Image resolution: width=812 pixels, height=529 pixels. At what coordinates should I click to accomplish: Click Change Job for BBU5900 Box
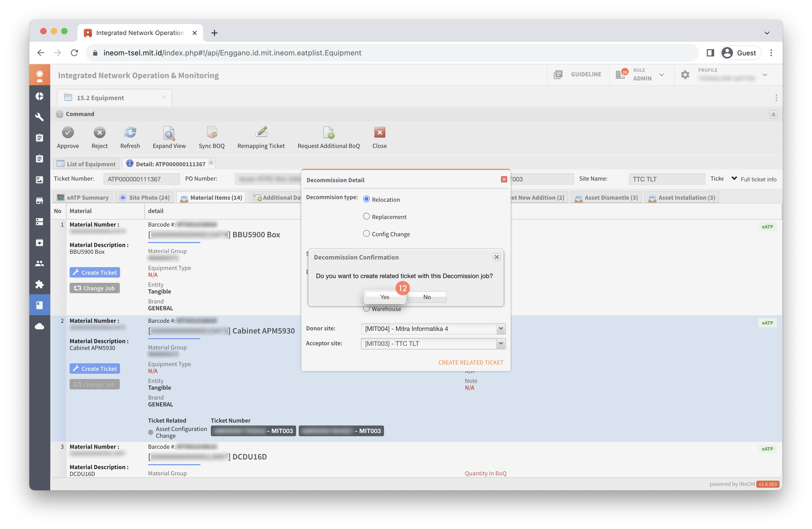pos(94,288)
